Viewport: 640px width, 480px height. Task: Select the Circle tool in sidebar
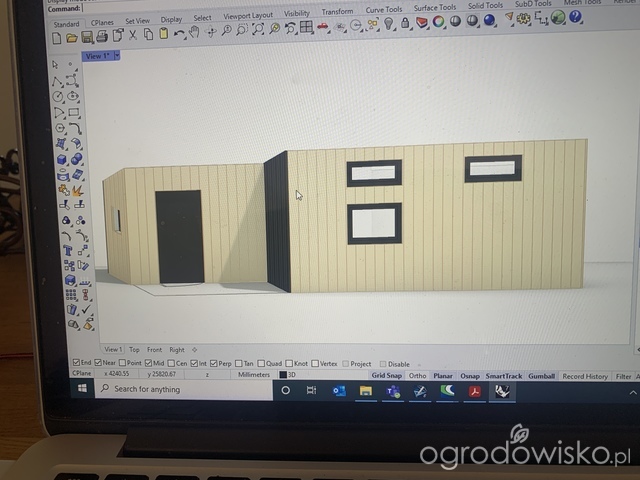58,97
